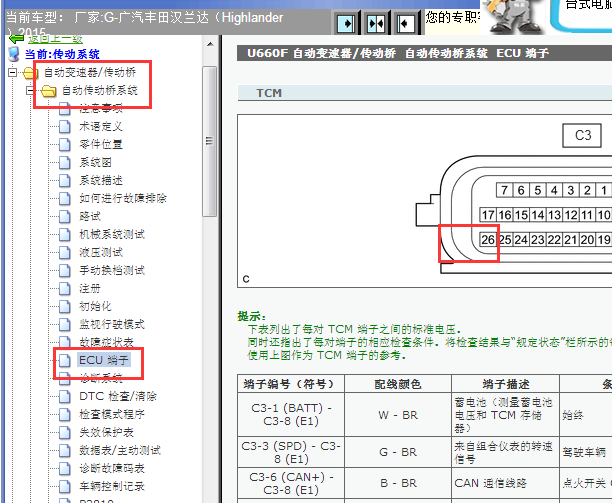The height and width of the screenshot is (503, 612).
Task: Click the 端子编号（符号）column header
Action: 291,384
